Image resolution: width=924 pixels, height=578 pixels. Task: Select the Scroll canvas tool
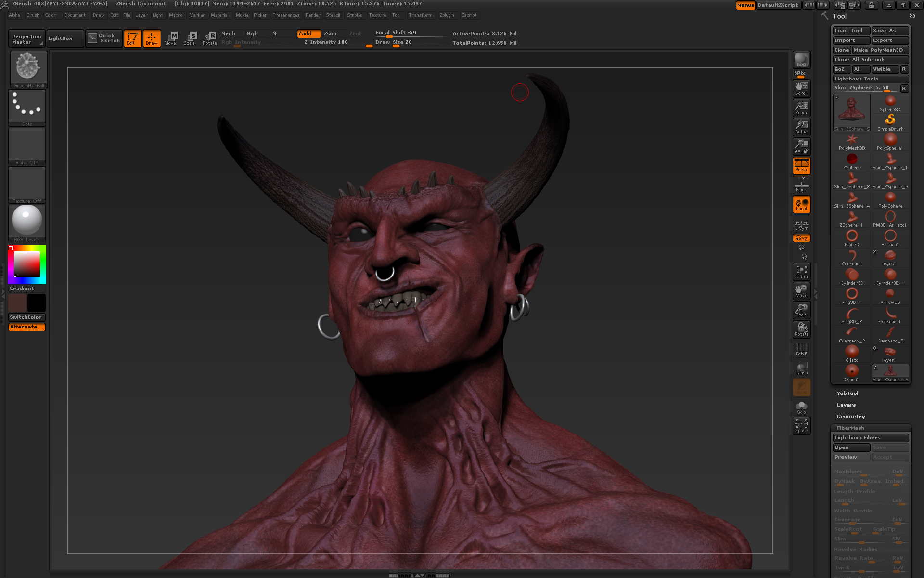click(x=801, y=88)
